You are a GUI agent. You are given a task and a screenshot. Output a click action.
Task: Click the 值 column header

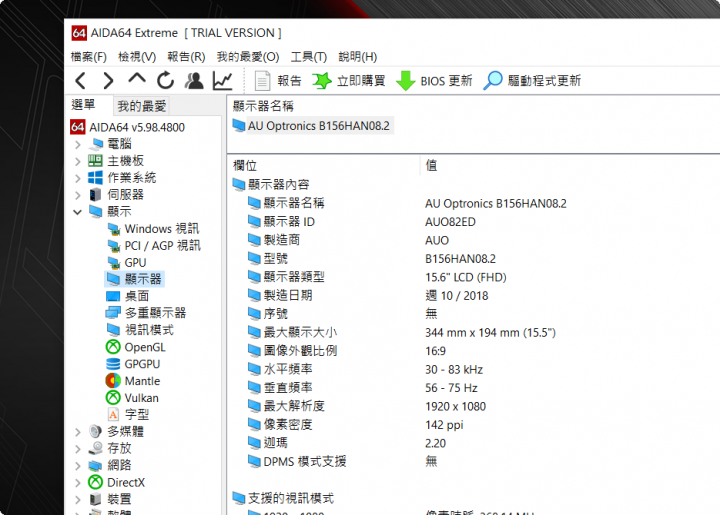coord(431,165)
